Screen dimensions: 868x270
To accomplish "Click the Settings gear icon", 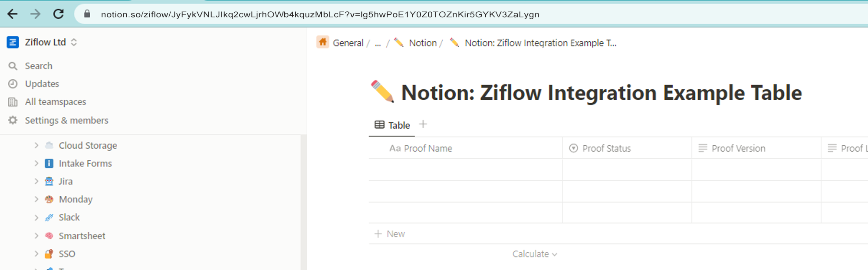I will (x=13, y=120).
